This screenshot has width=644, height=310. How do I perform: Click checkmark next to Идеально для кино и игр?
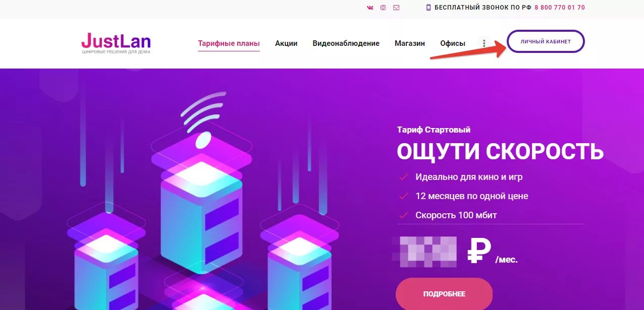[403, 177]
